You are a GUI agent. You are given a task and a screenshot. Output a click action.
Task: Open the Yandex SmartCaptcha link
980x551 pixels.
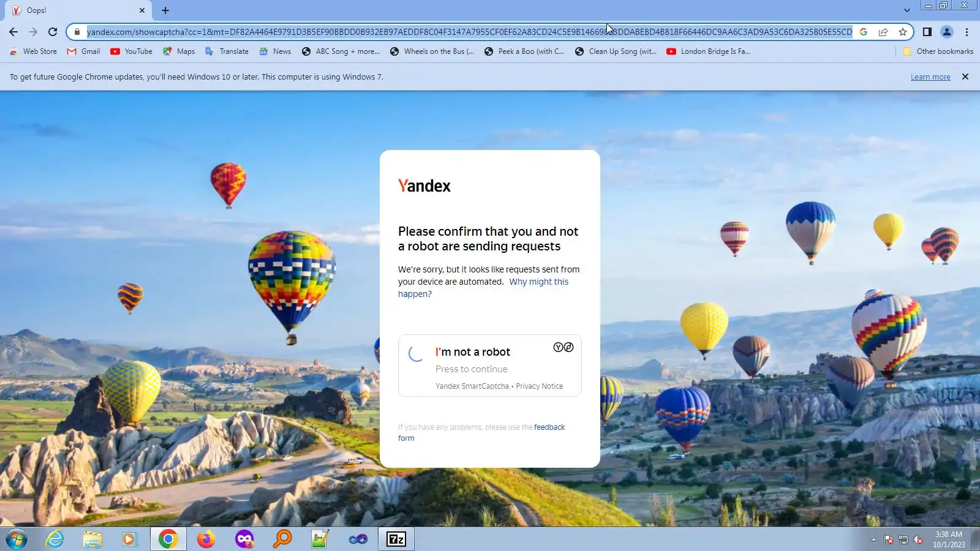pyautogui.click(x=472, y=386)
